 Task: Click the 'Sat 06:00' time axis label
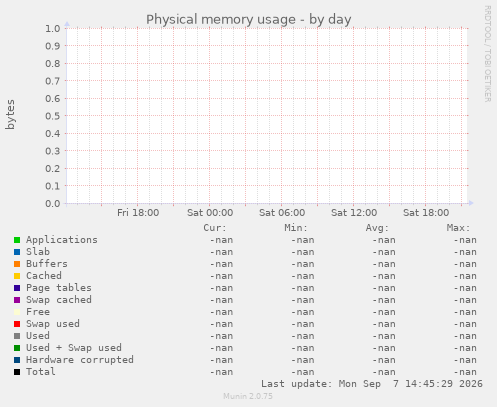click(282, 213)
